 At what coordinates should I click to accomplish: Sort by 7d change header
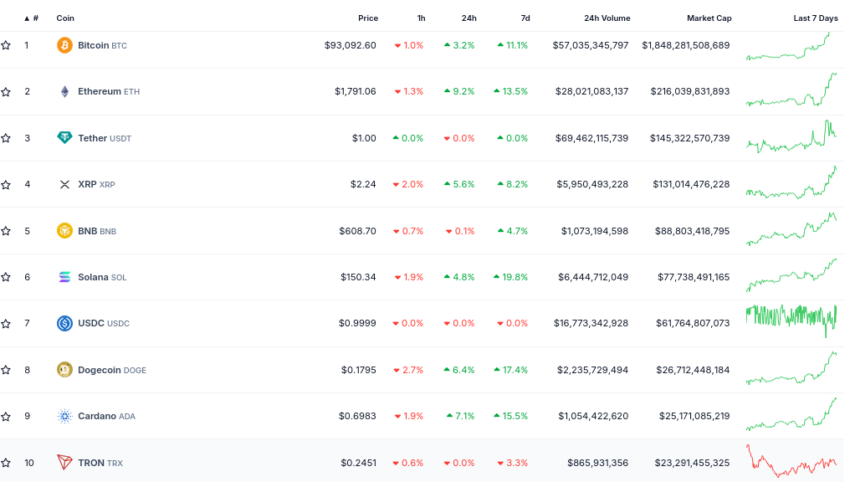coord(525,18)
